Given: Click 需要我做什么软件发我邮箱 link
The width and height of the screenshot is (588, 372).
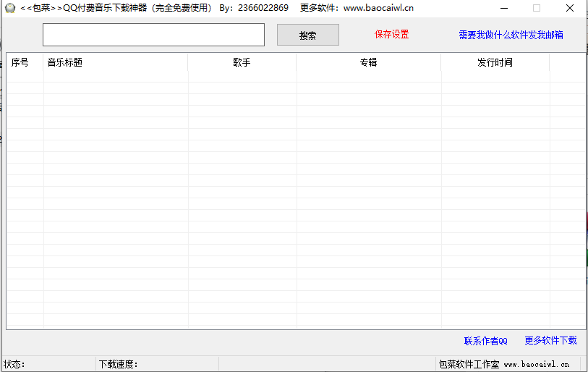Looking at the screenshot, I should click(x=511, y=35).
